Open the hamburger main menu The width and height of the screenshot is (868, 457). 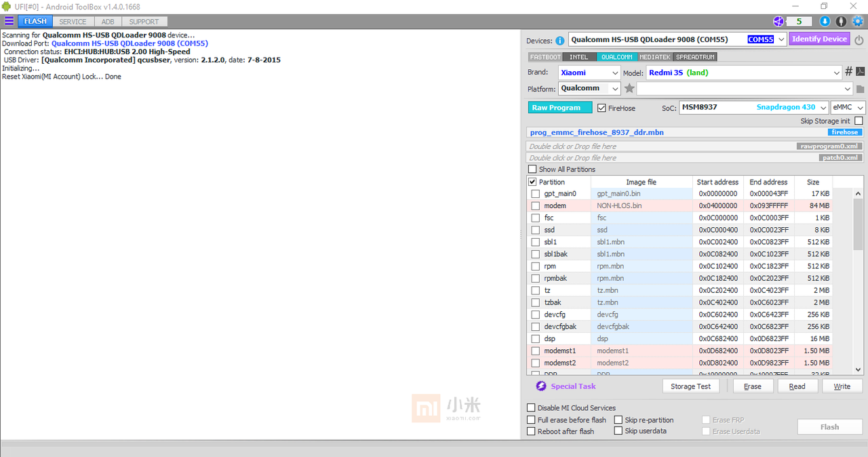9,21
